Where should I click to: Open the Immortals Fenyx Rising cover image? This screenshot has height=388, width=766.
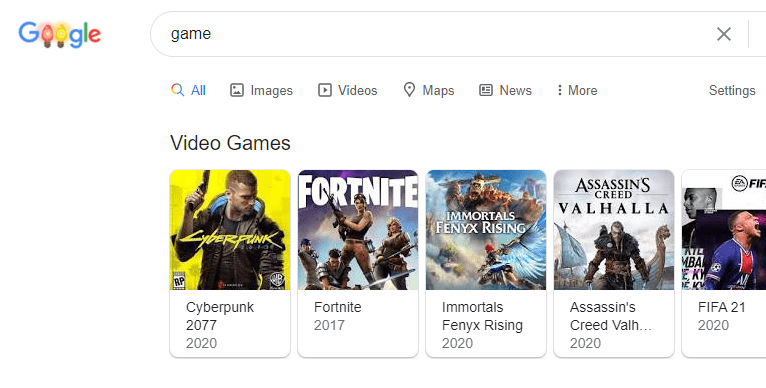tap(486, 230)
